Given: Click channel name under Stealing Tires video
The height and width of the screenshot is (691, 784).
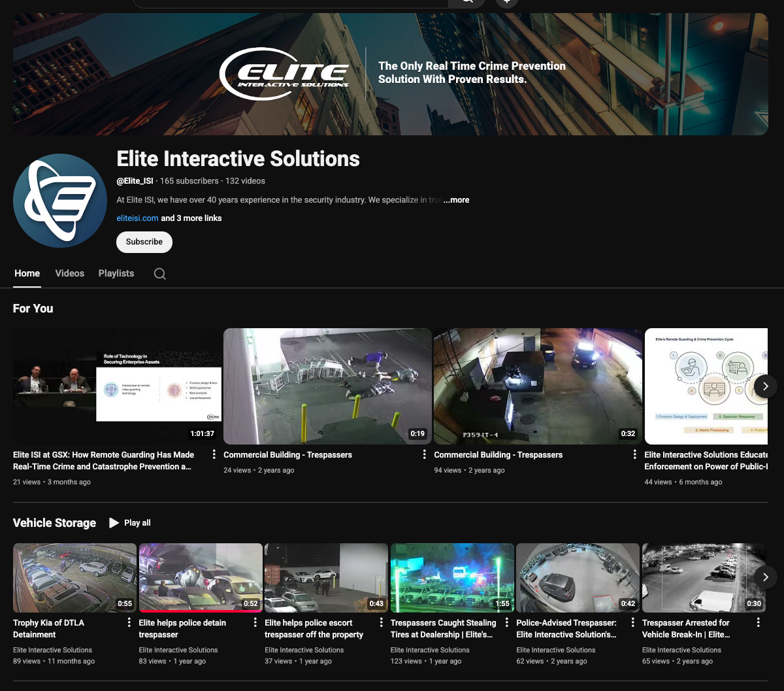Looking at the screenshot, I should pos(430,650).
